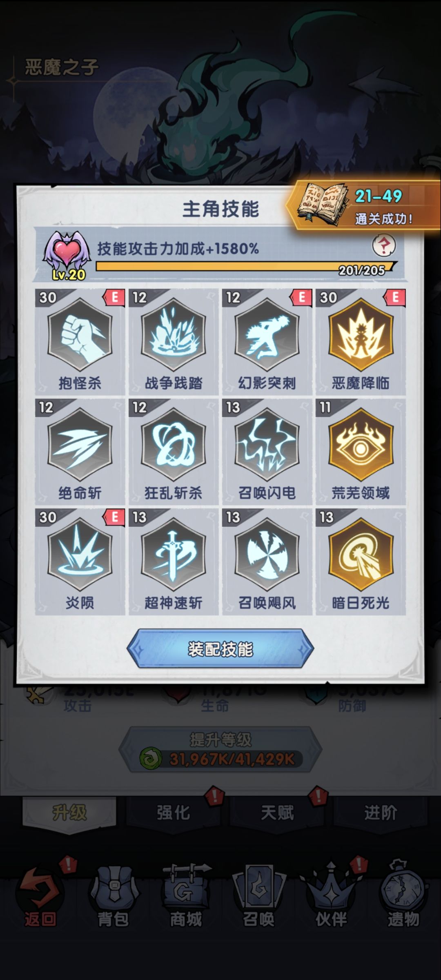Open the 战争践踏 skill icon

173,335
